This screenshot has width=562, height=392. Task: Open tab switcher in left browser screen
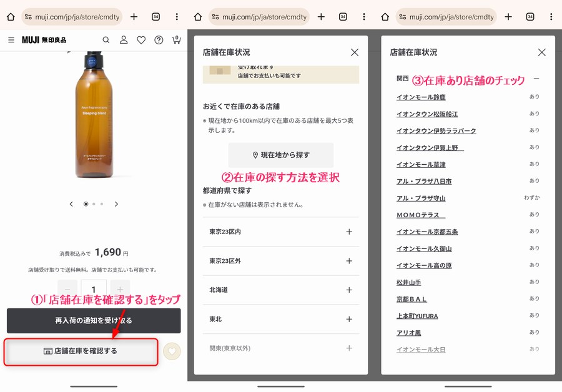click(155, 17)
